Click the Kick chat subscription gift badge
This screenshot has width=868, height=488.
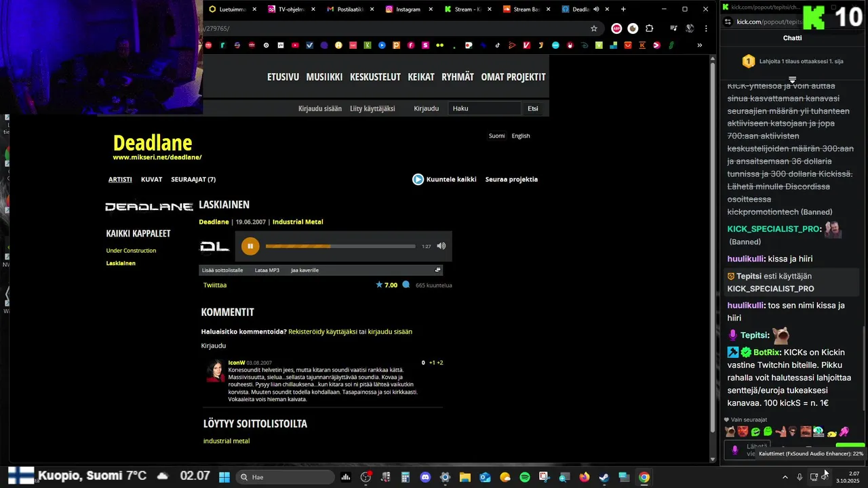click(x=748, y=61)
